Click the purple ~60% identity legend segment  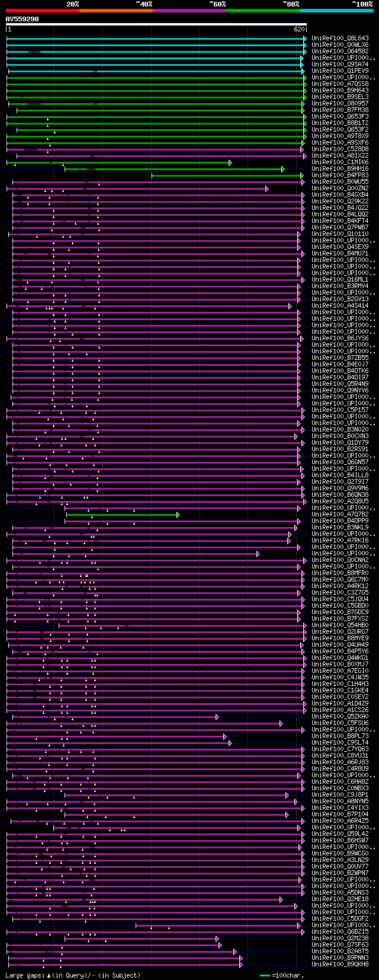click(x=189, y=10)
